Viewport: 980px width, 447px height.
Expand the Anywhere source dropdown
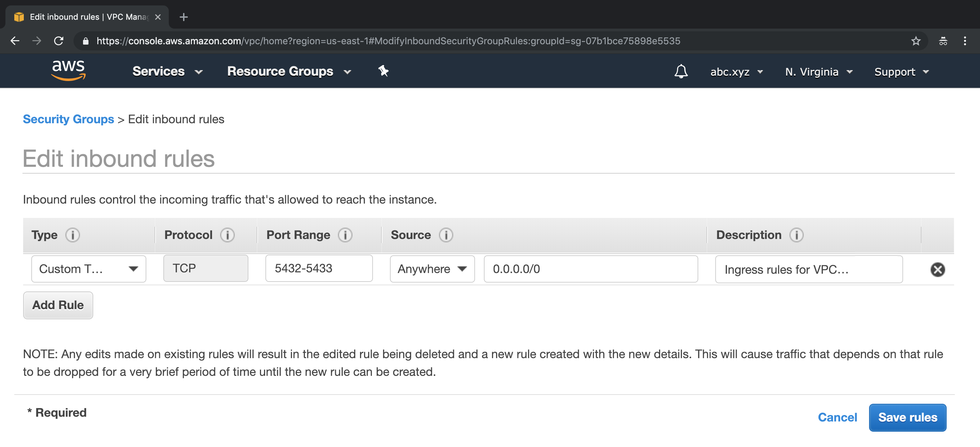[432, 269]
